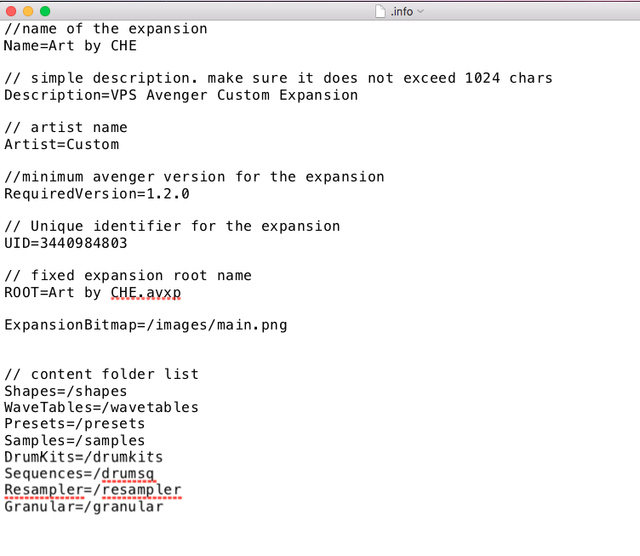
Task: Click the '//name of the expansion' comment
Action: 106,29
